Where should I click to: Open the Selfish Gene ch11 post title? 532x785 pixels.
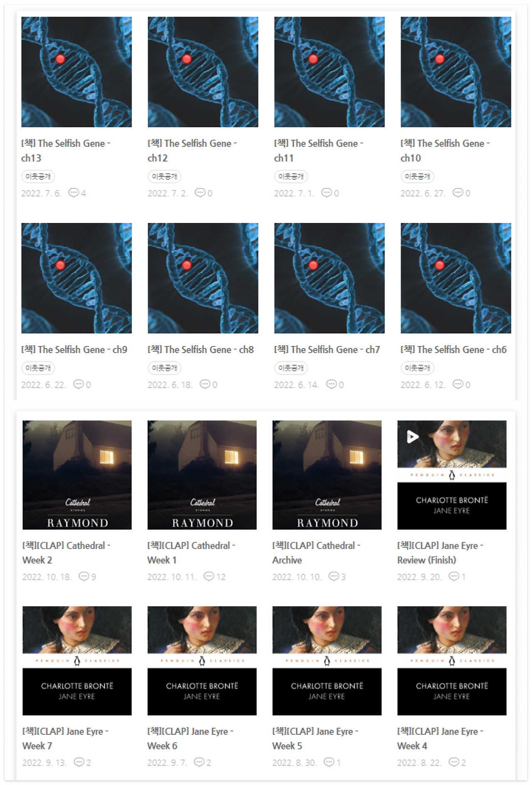[318, 151]
